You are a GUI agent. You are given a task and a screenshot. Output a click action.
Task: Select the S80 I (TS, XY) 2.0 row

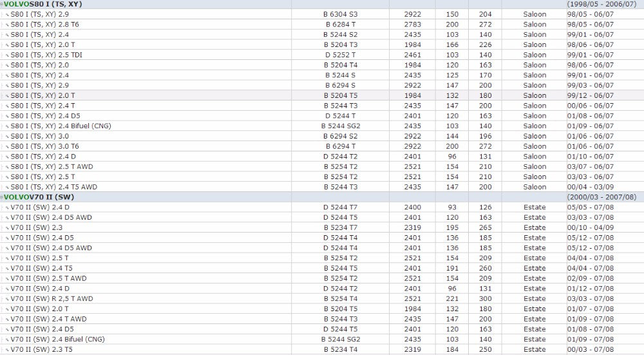coord(322,65)
